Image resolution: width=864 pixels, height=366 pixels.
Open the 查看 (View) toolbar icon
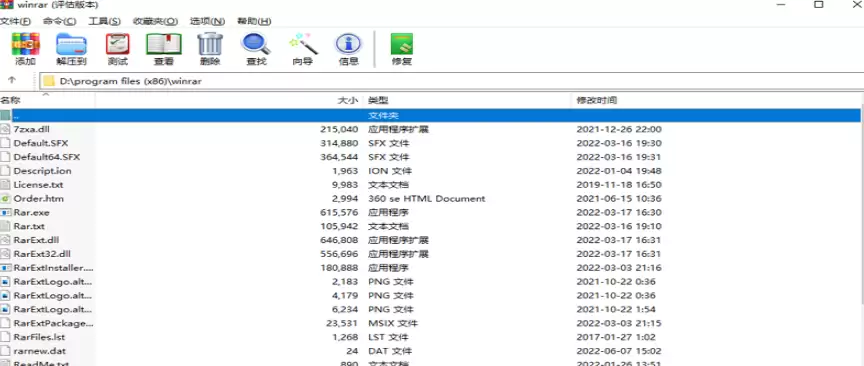pos(164,44)
